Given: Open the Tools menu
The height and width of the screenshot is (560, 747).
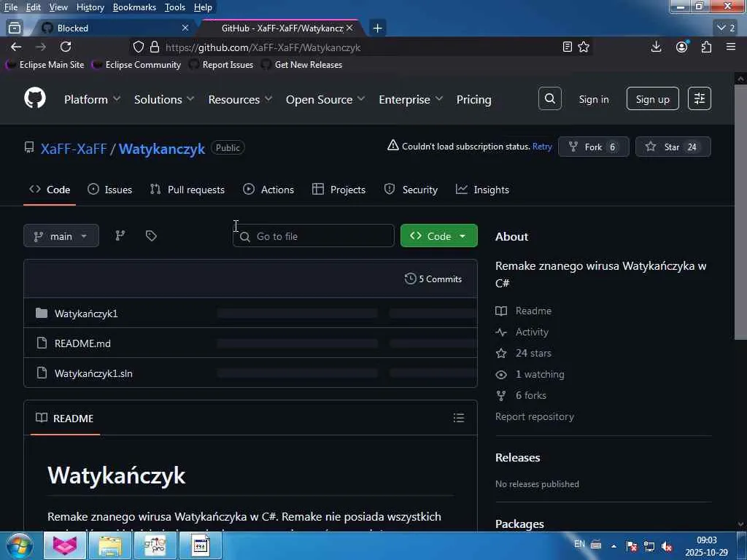Looking at the screenshot, I should (x=175, y=7).
